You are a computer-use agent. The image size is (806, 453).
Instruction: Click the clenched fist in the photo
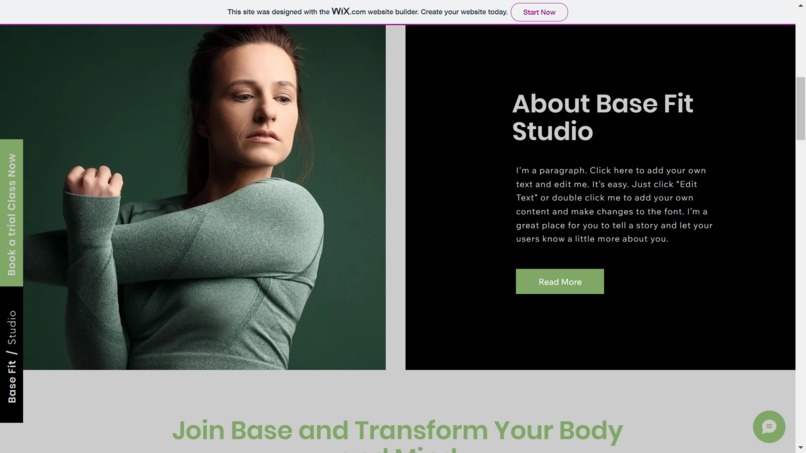pyautogui.click(x=94, y=181)
